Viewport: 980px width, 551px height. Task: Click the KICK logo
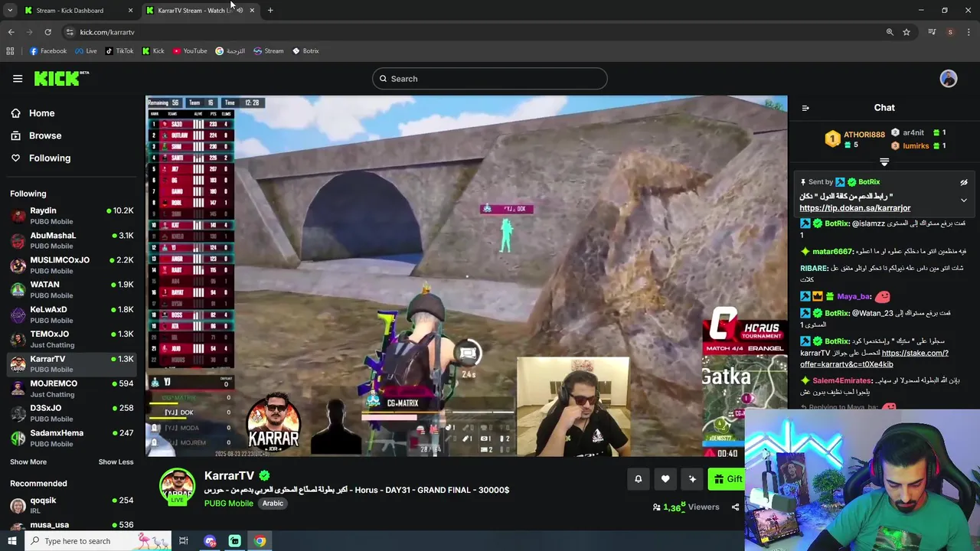coord(61,78)
